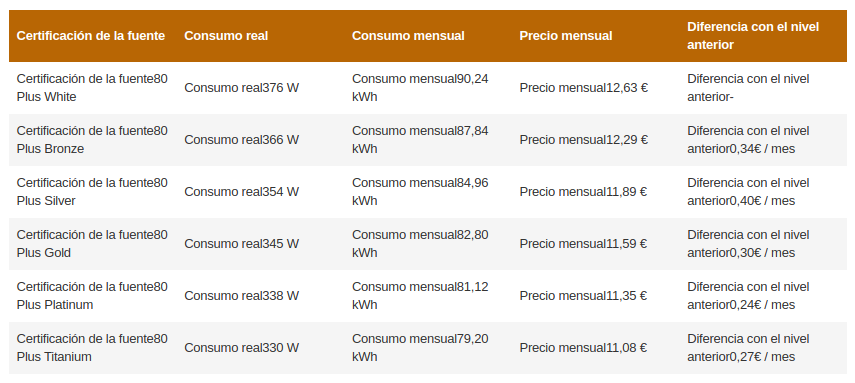Image resolution: width=855 pixels, height=383 pixels.
Task: Click the "Consumo real" column header
Action: (261, 36)
